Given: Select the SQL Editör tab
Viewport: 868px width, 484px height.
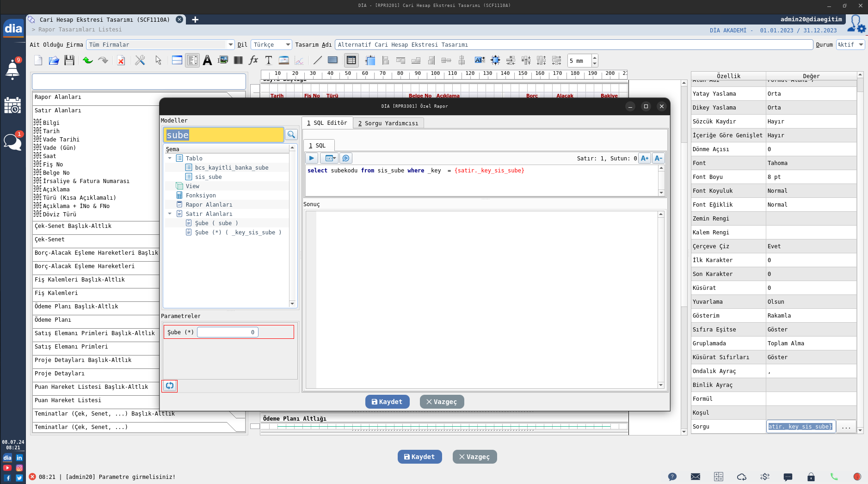Looking at the screenshot, I should point(327,123).
